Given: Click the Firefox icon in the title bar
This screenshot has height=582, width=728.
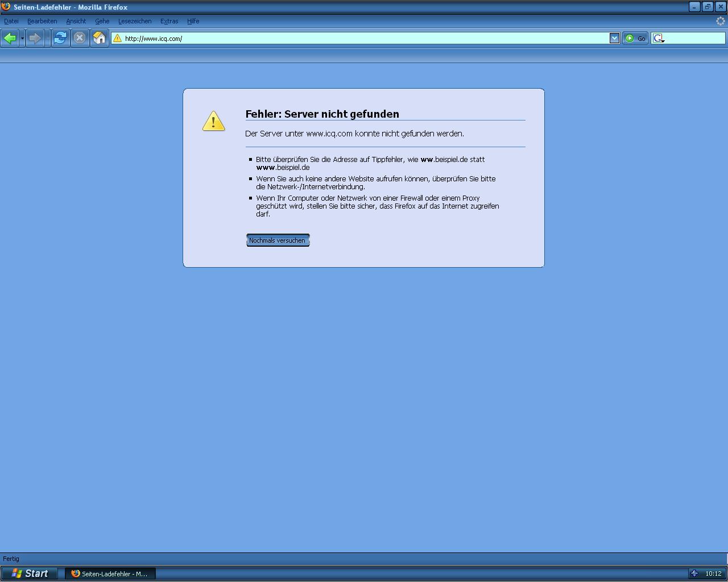Looking at the screenshot, I should click(6, 7).
